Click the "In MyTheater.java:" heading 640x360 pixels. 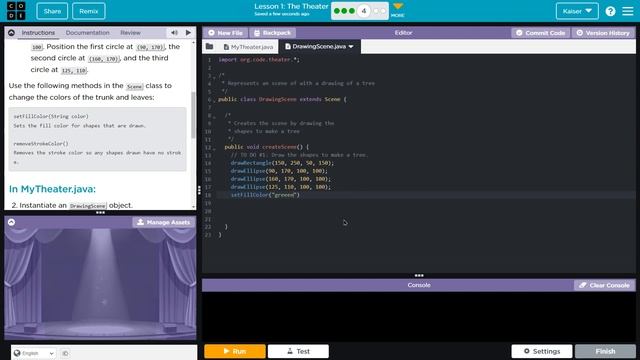tap(52, 189)
